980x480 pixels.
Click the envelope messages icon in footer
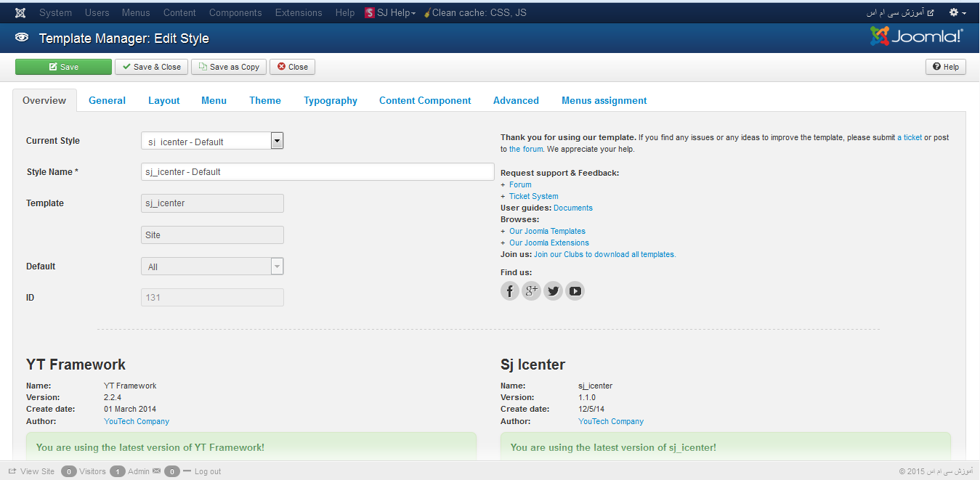156,471
